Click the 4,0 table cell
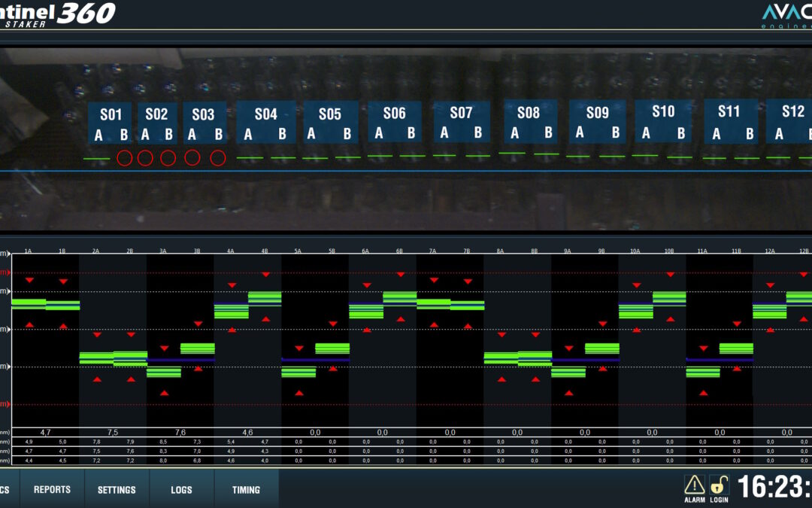812x508 pixels. pyautogui.click(x=265, y=461)
